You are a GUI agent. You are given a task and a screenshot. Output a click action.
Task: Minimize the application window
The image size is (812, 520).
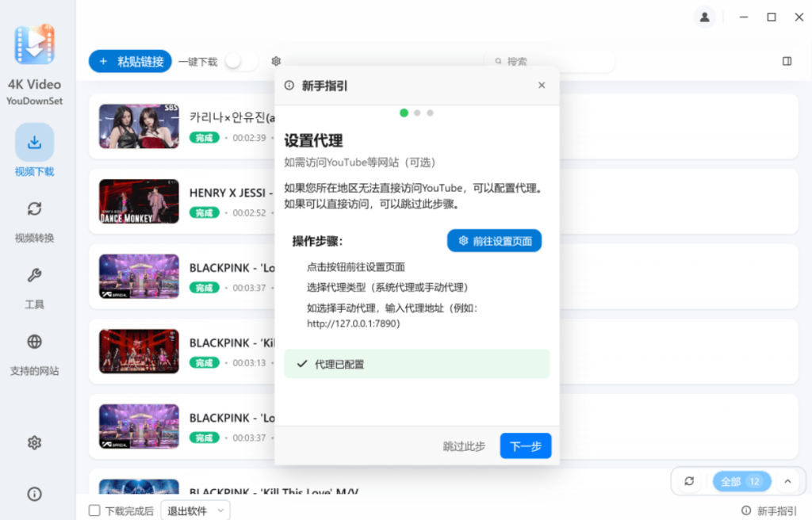point(744,17)
